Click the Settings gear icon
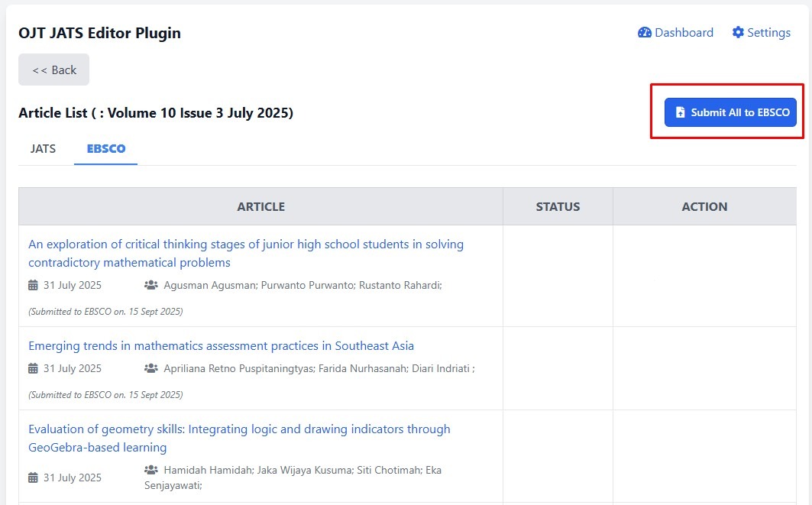Image resolution: width=812 pixels, height=505 pixels. [738, 33]
